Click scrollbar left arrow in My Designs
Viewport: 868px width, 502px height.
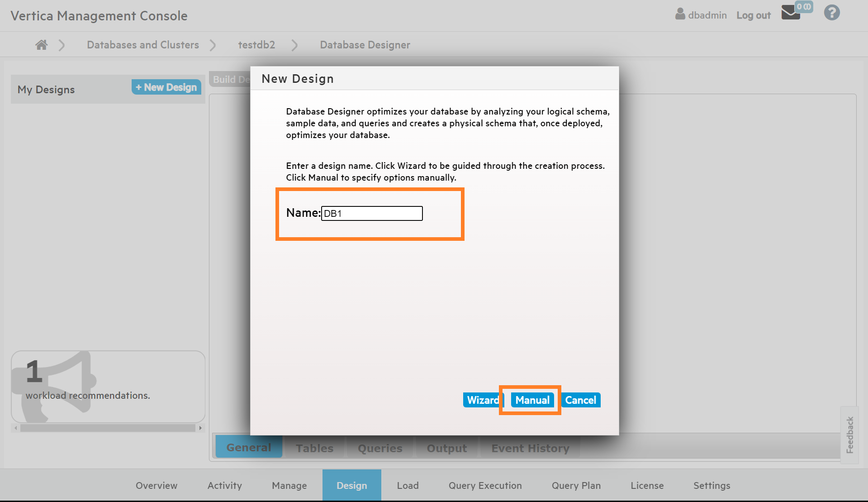tap(16, 428)
